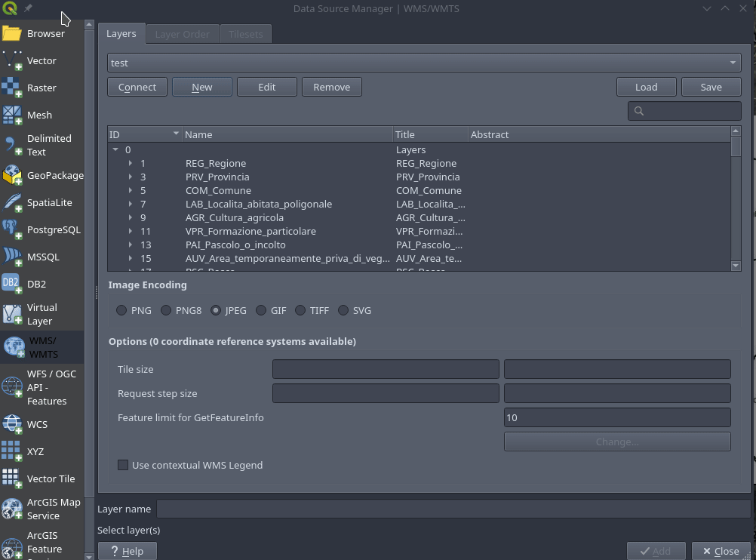Click the Feature limit for GetFeatureInfo field
The image size is (756, 560).
coord(617,417)
